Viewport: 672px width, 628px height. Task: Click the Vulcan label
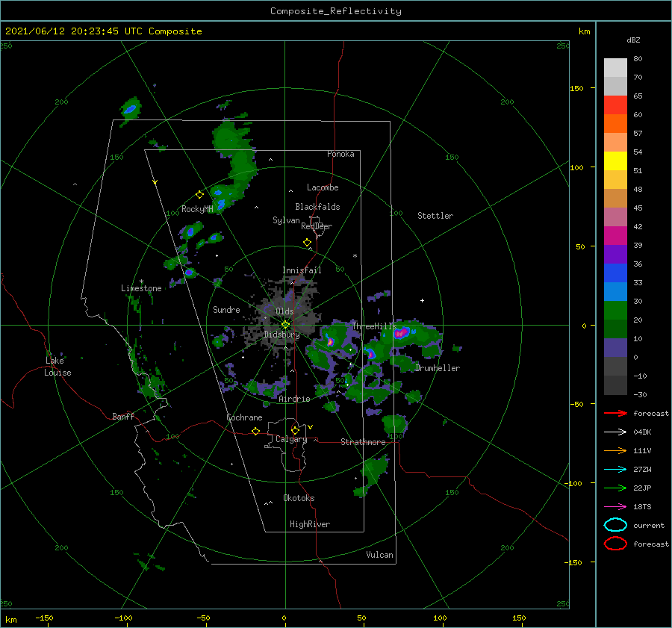[379, 555]
